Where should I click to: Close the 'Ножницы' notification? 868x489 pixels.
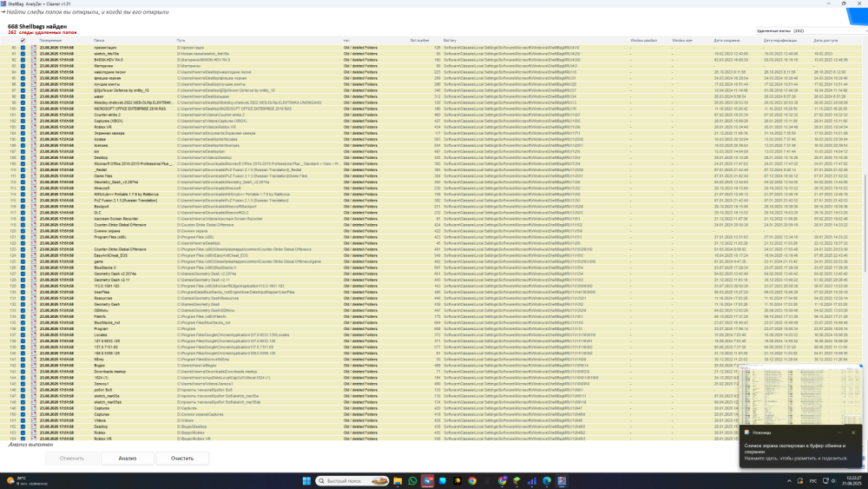(853, 433)
